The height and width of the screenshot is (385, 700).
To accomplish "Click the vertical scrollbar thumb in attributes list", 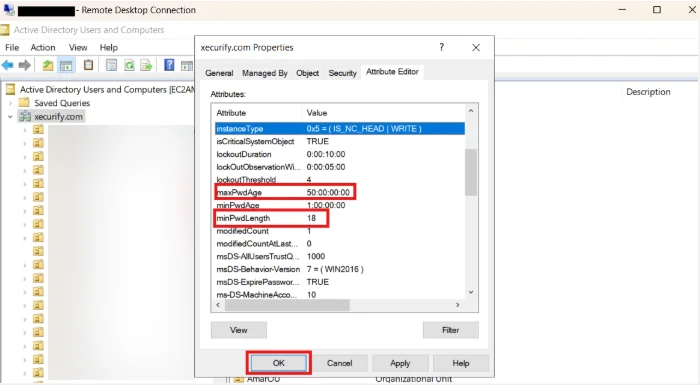I will (x=471, y=172).
